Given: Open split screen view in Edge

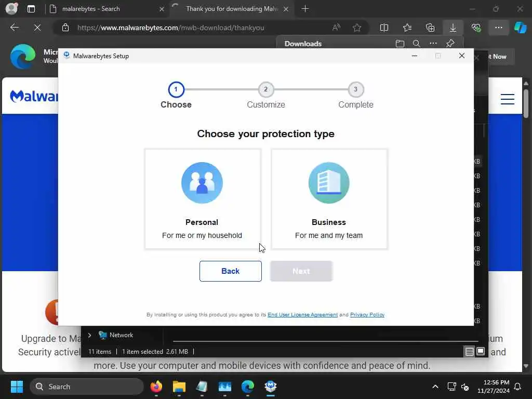Looking at the screenshot, I should point(384,28).
